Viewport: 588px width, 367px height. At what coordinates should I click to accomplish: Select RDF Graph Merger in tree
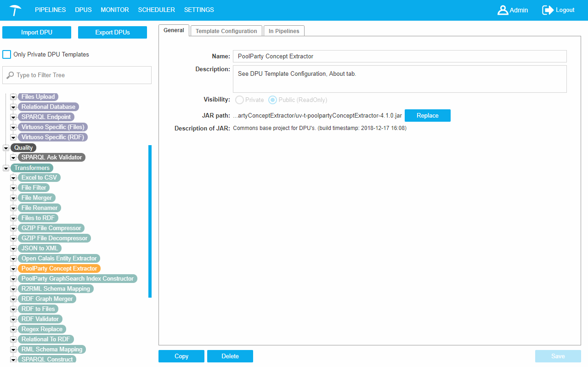click(47, 299)
